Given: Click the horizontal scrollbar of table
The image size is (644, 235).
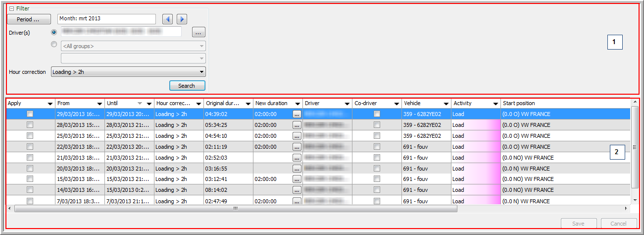Looking at the screenshot, I should coord(236,209).
